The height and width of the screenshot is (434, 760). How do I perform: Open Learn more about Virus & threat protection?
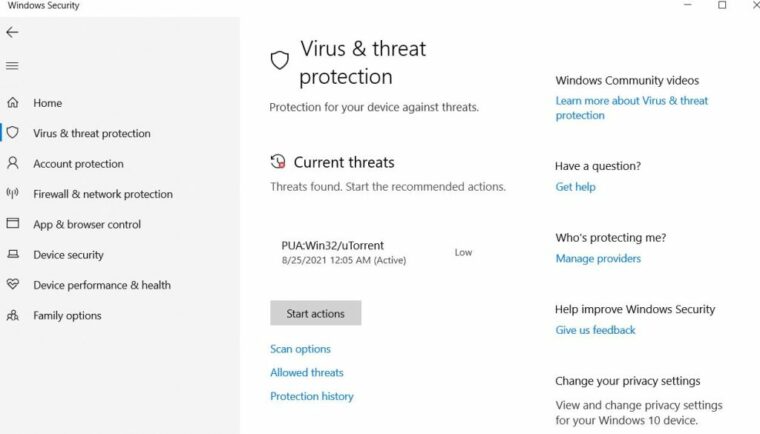coord(632,108)
